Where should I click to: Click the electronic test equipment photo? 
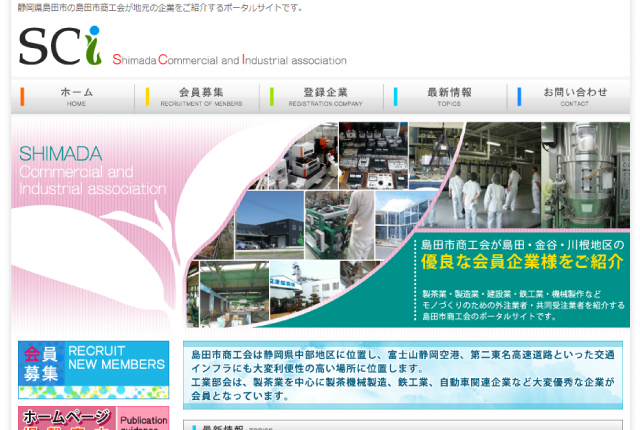[373, 155]
